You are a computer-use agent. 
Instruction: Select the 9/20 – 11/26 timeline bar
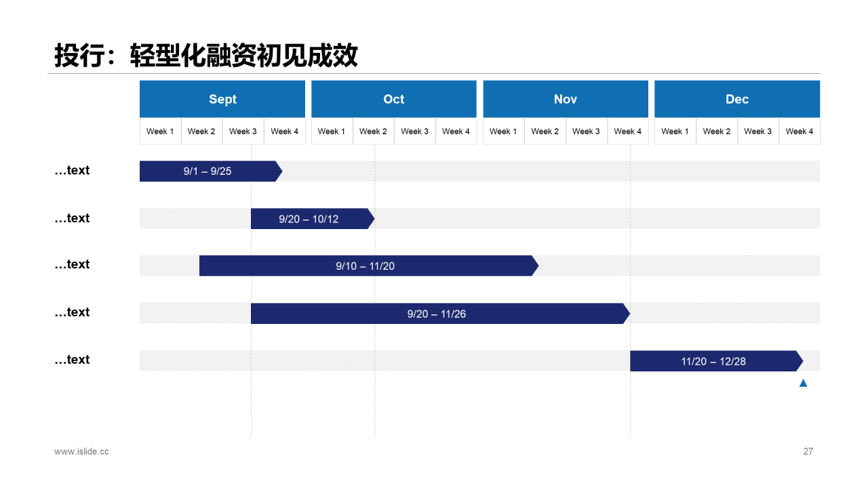(441, 314)
